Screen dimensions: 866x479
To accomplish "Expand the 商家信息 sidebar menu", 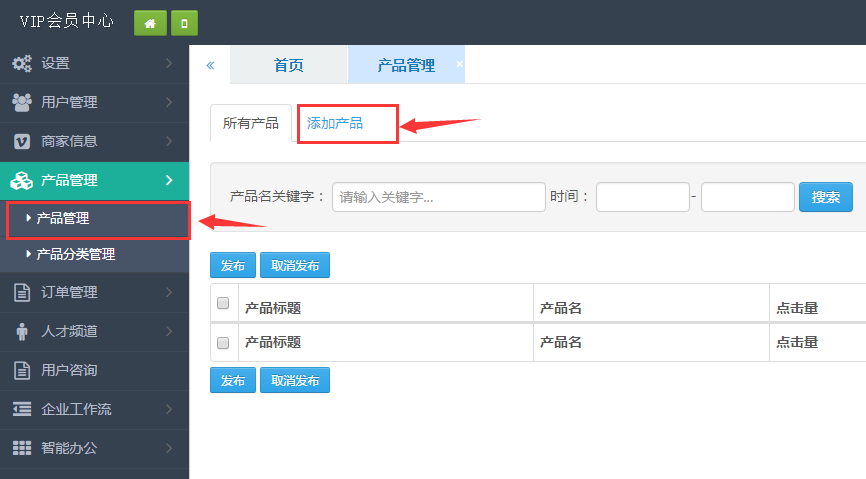I will 94,141.
